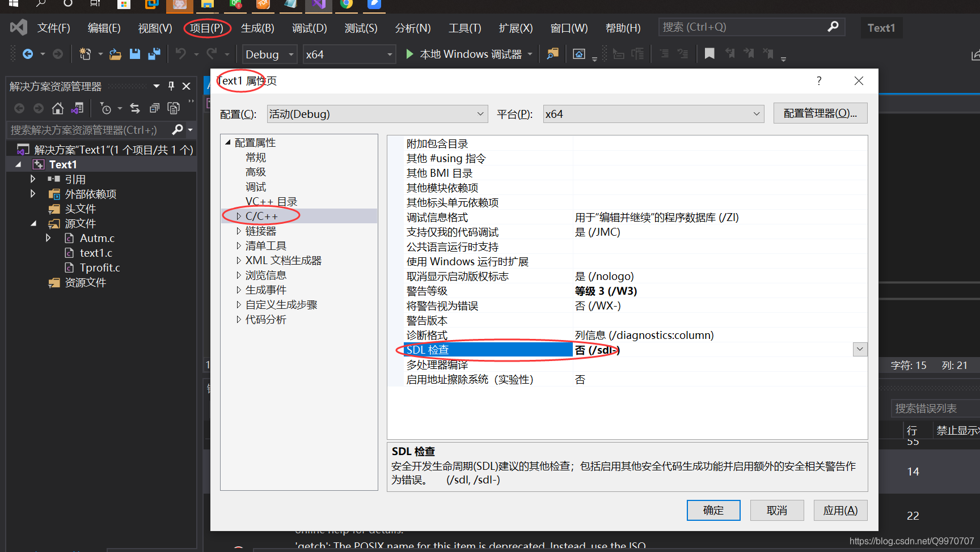Open Chrome from the taskbar
This screenshot has height=552, width=980.
tap(345, 7)
